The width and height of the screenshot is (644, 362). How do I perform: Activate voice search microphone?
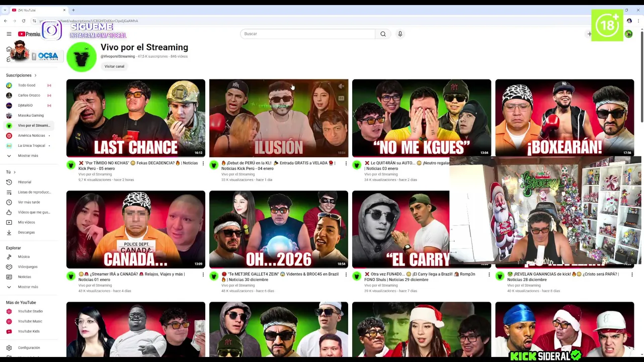(x=400, y=34)
